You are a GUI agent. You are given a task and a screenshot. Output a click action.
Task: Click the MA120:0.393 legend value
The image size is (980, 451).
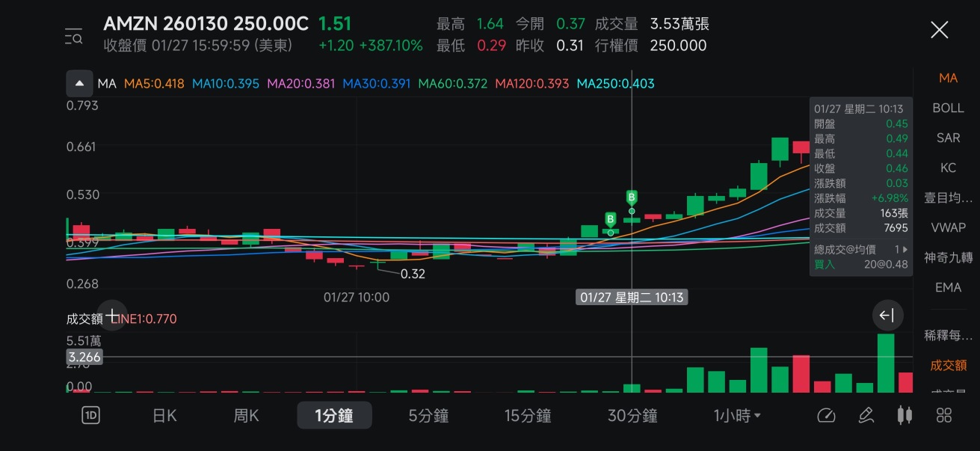coord(531,84)
